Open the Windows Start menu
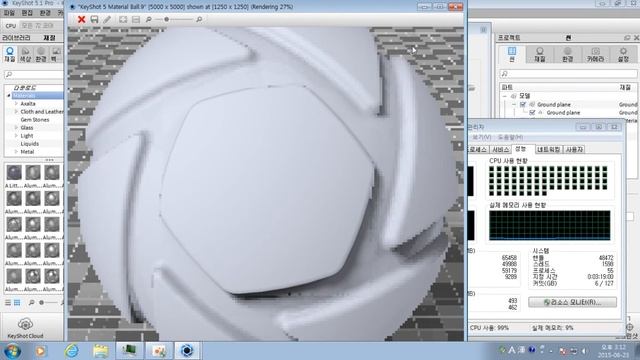The image size is (640, 360). click(12, 351)
